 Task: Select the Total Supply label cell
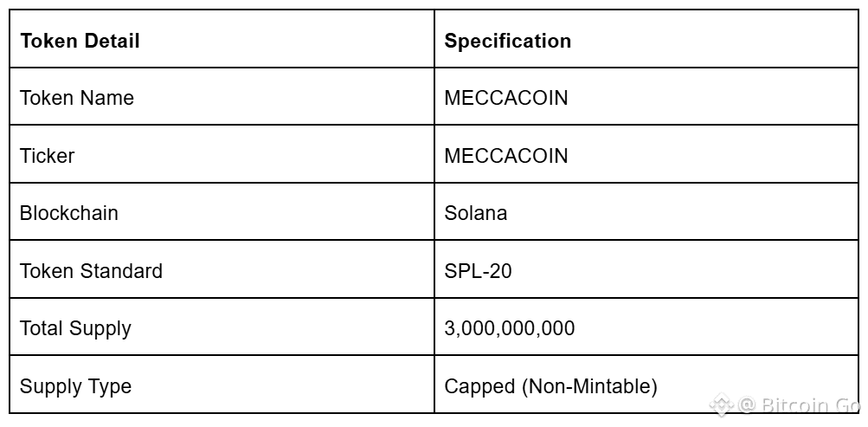[x=75, y=328]
